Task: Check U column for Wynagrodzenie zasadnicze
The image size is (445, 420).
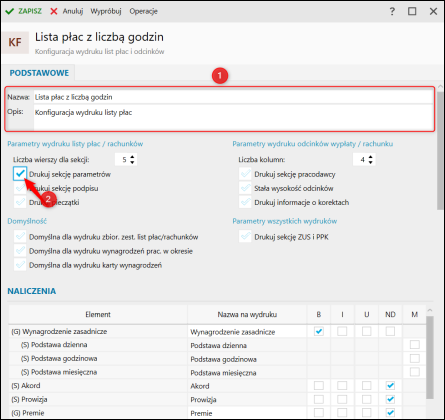Action: click(x=366, y=331)
